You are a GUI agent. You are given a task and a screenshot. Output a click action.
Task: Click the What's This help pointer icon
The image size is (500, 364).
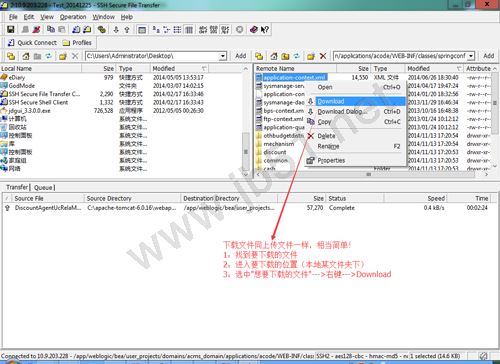tap(265, 30)
